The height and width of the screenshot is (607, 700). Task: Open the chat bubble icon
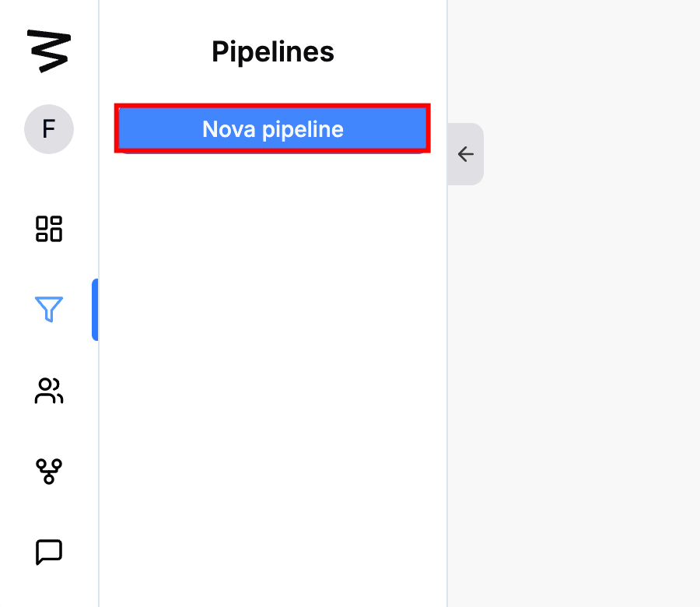pyautogui.click(x=48, y=552)
